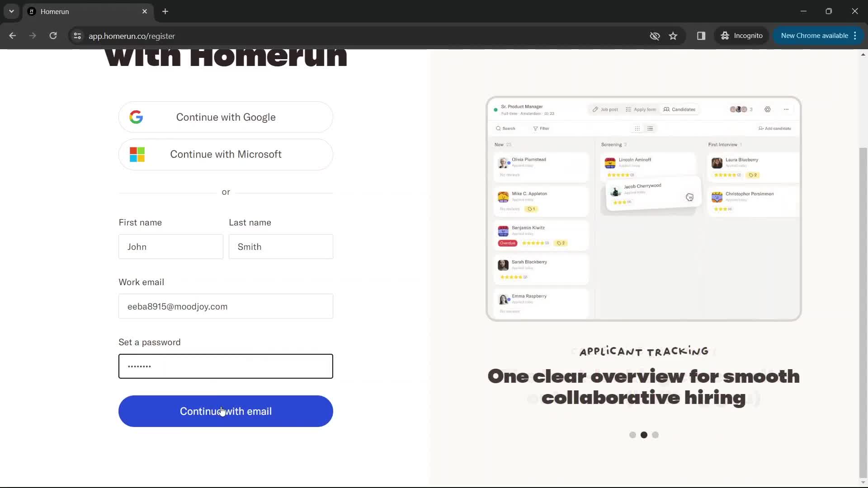Expand the Screening column header in tracker

point(612,144)
